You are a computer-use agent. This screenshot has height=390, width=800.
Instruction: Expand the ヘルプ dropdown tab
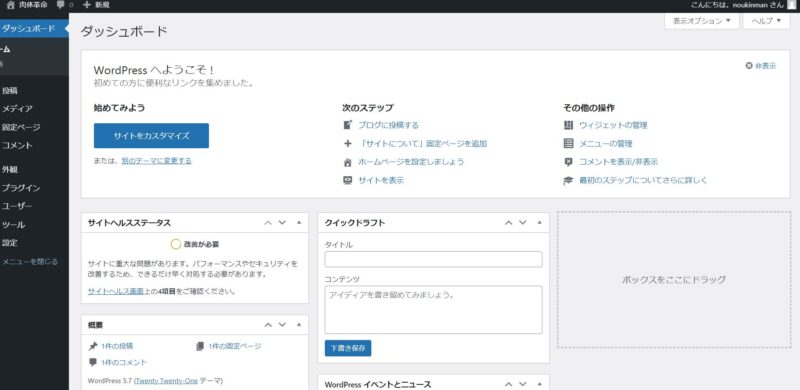point(766,21)
